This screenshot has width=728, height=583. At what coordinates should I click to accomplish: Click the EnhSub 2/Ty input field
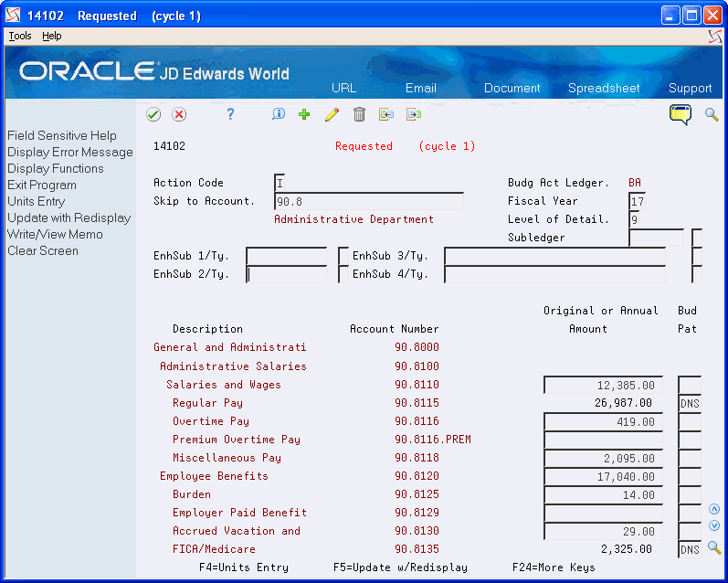click(x=287, y=274)
